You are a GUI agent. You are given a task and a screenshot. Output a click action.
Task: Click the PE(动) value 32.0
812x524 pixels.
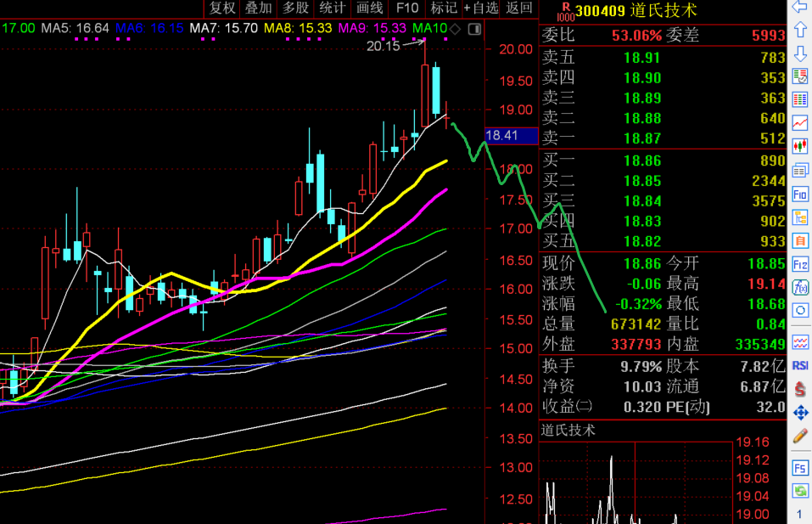point(770,407)
